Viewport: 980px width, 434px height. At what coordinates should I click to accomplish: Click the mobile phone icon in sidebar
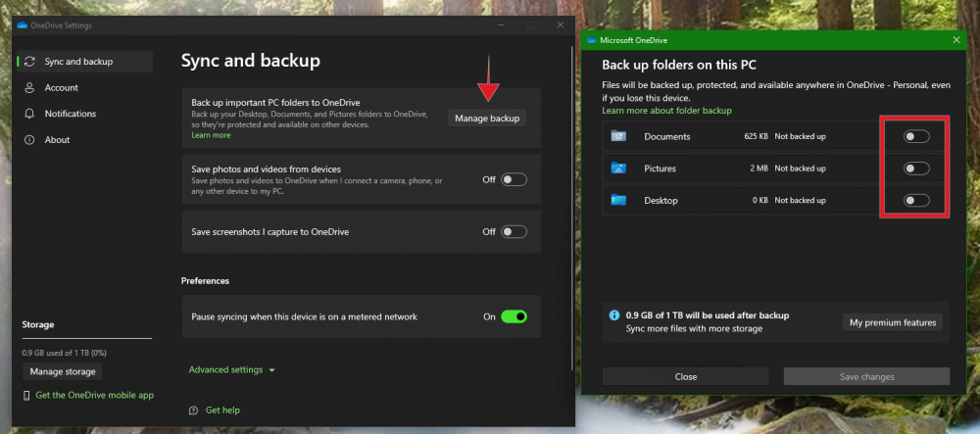[x=26, y=395]
